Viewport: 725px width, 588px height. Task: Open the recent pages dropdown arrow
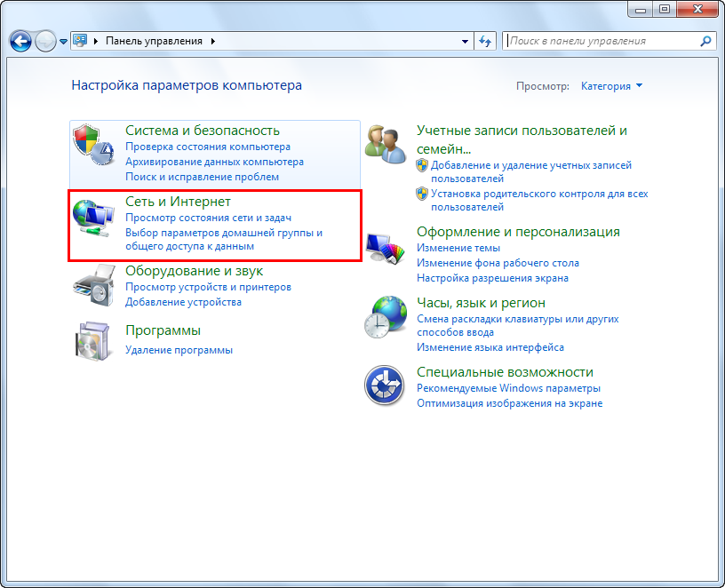coord(63,42)
